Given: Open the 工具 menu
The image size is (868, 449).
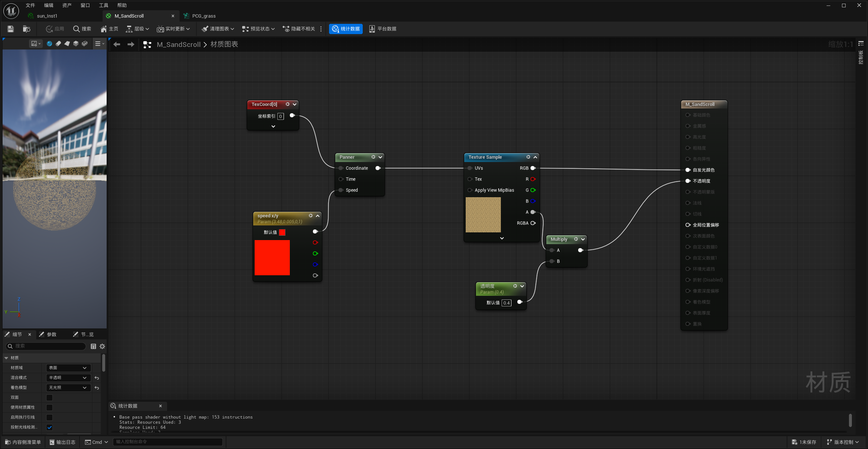Looking at the screenshot, I should point(104,5).
